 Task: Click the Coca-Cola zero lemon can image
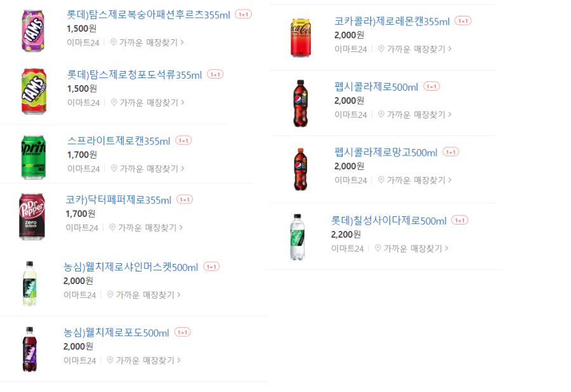click(x=301, y=38)
